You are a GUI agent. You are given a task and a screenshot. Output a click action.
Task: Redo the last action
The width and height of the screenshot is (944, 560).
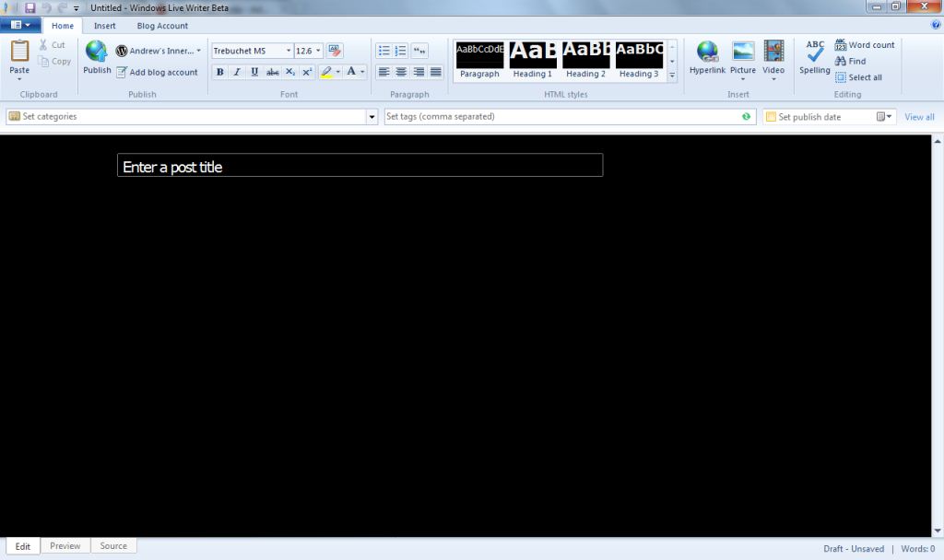[62, 7]
